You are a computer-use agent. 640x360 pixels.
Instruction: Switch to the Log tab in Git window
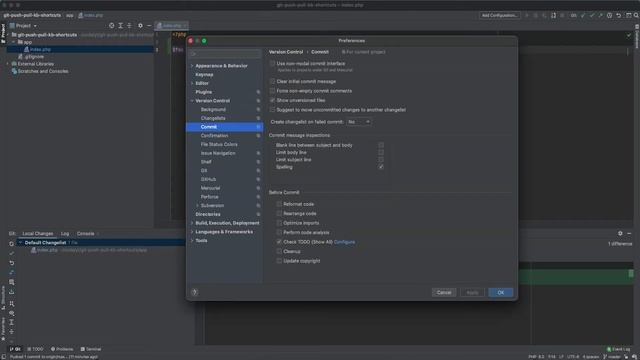tap(65, 233)
